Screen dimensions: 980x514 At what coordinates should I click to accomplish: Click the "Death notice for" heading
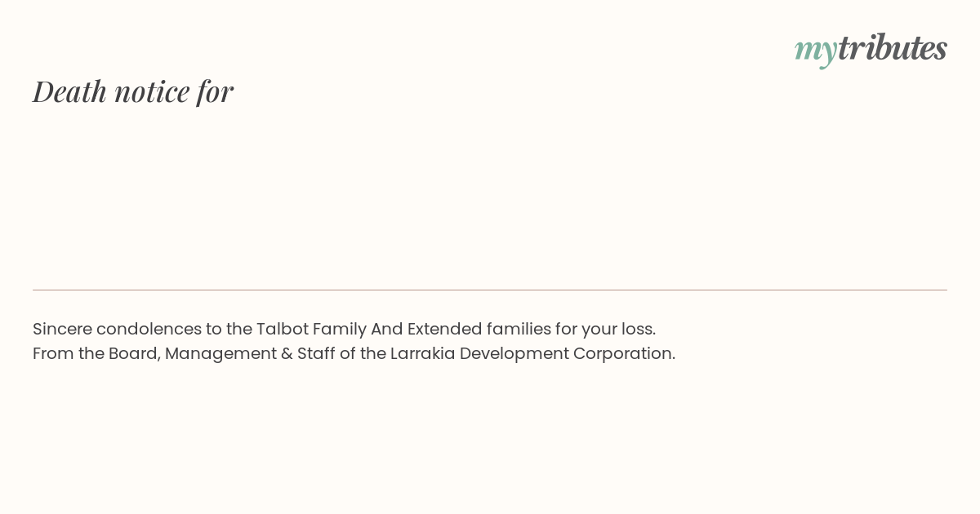(133, 91)
